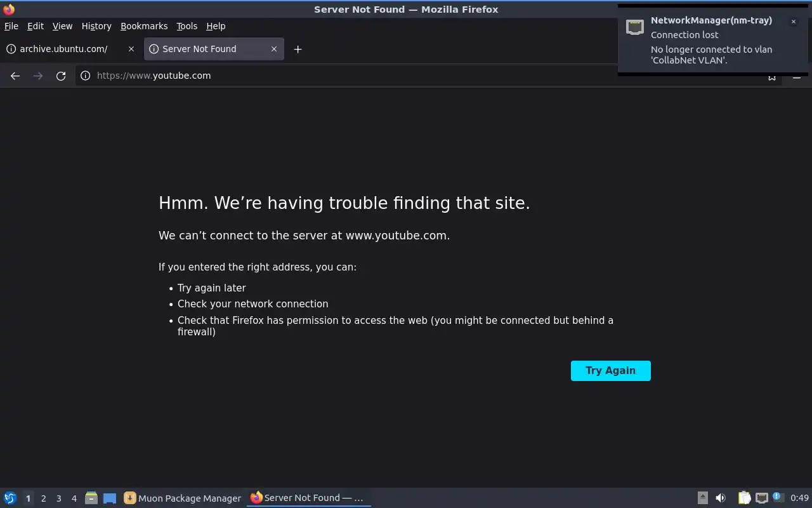Click the removable media eject tray icon
812x508 pixels.
(x=702, y=498)
